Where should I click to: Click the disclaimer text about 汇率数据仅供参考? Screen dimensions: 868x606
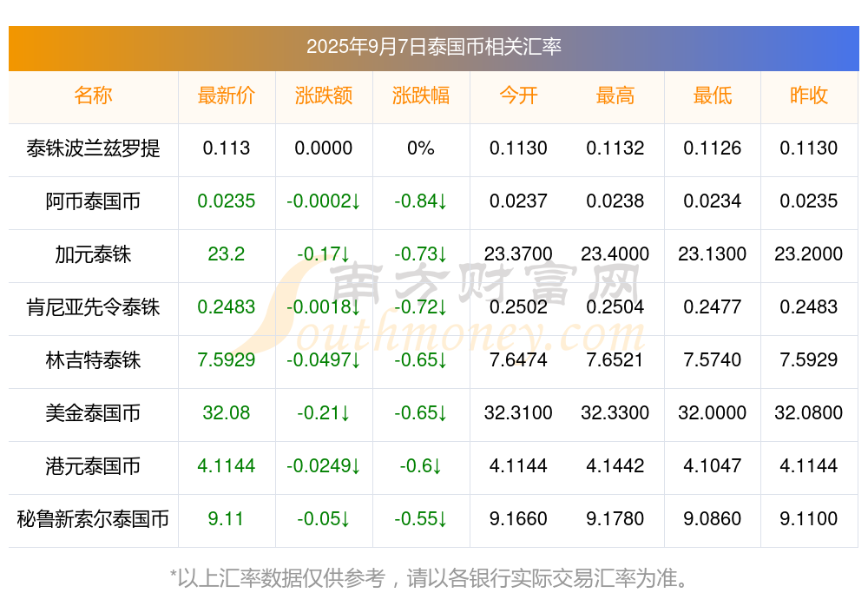429,578
